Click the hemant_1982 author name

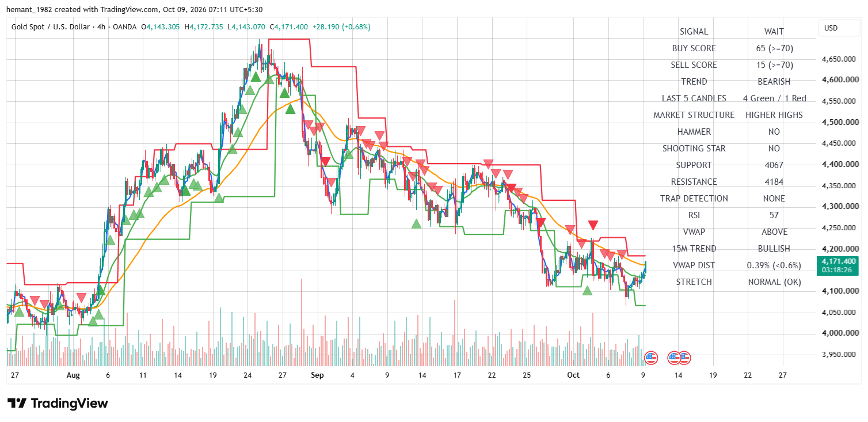pyautogui.click(x=31, y=10)
